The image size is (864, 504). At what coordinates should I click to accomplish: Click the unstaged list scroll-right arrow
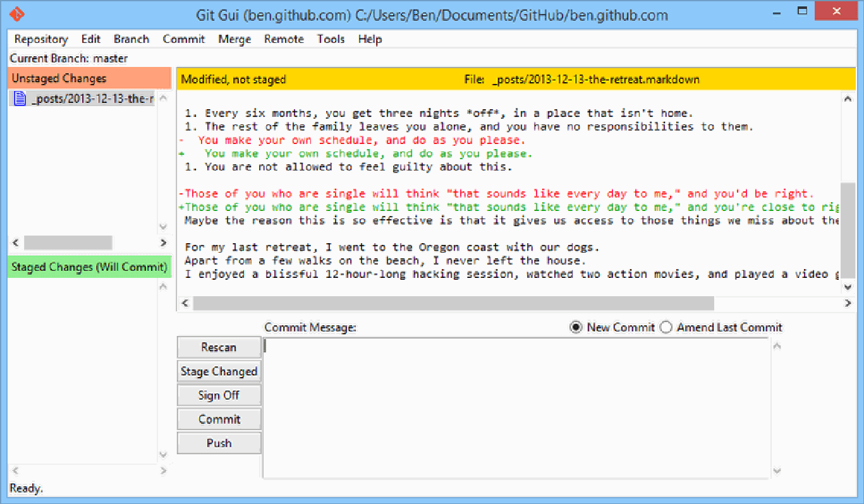[x=163, y=243]
